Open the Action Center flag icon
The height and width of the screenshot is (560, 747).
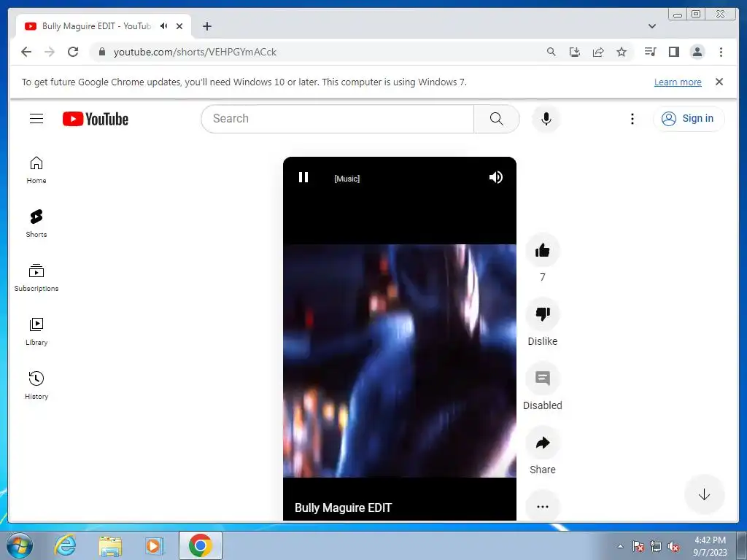coord(638,546)
